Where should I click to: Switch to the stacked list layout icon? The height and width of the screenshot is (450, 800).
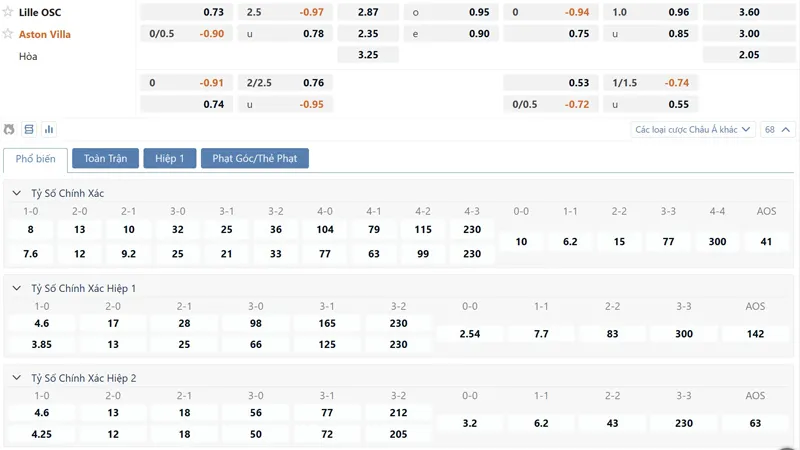29,129
